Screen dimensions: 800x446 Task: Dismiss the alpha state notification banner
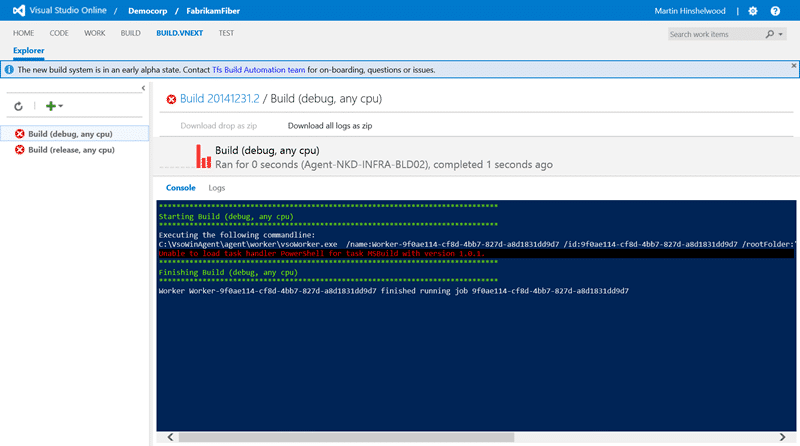click(x=793, y=66)
